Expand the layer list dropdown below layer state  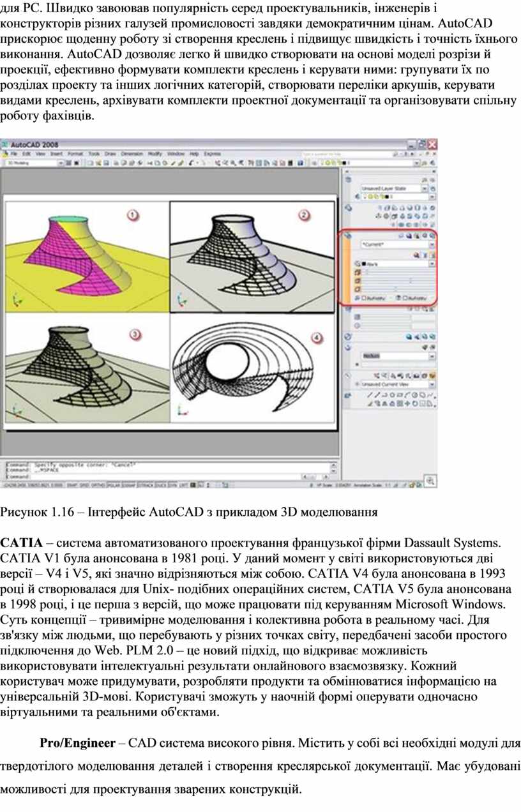point(398,197)
